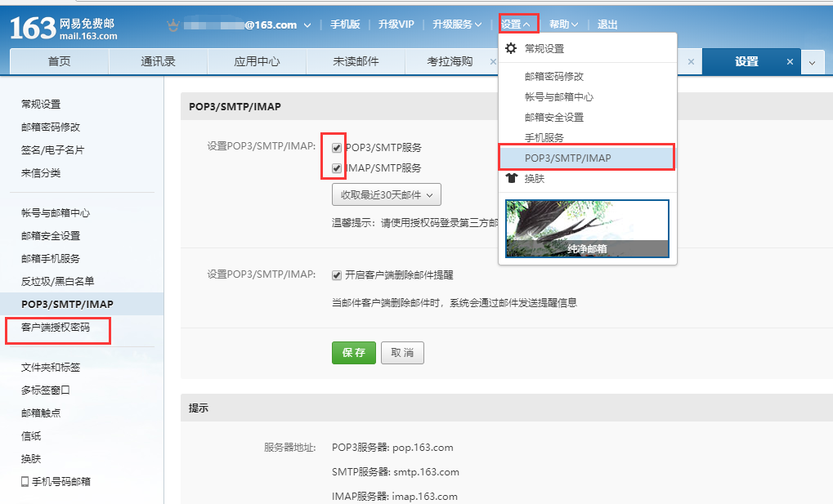Image resolution: width=833 pixels, height=504 pixels.
Task: Toggle the IMAP/SMTP服务 checkbox
Action: click(337, 168)
